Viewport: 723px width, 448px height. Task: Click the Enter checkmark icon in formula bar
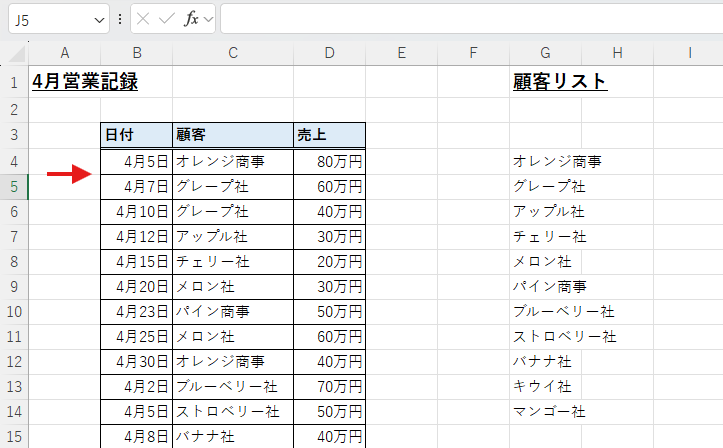tap(167, 19)
